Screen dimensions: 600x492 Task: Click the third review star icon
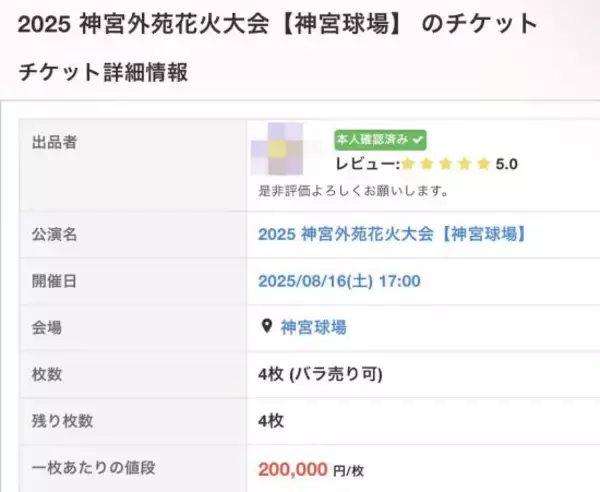pos(447,164)
